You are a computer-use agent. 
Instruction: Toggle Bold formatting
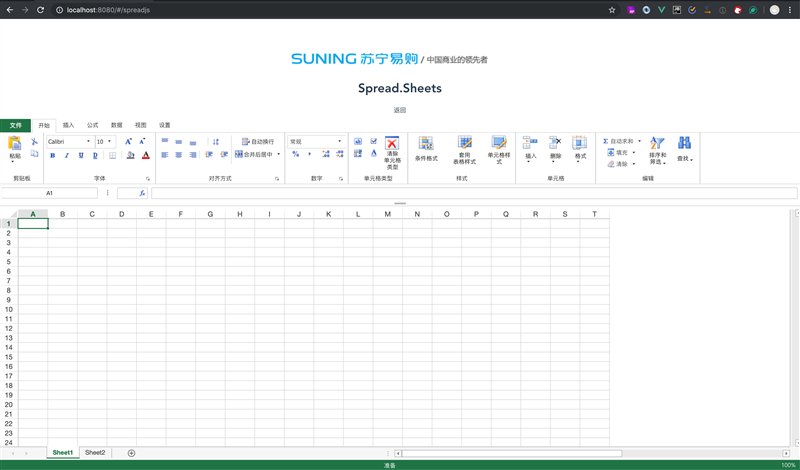point(52,155)
